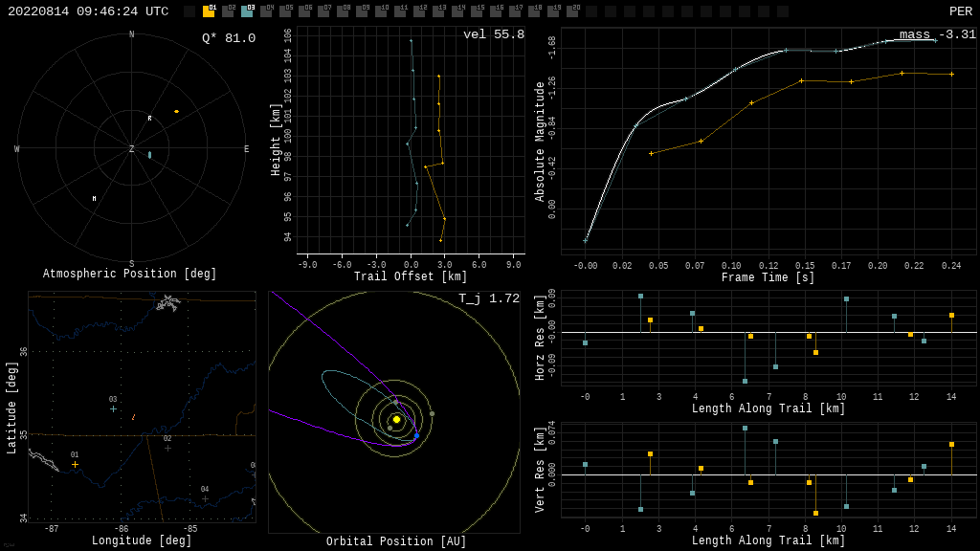Select station 07 indicator box in top strip
980x551 pixels.
[x=324, y=11]
